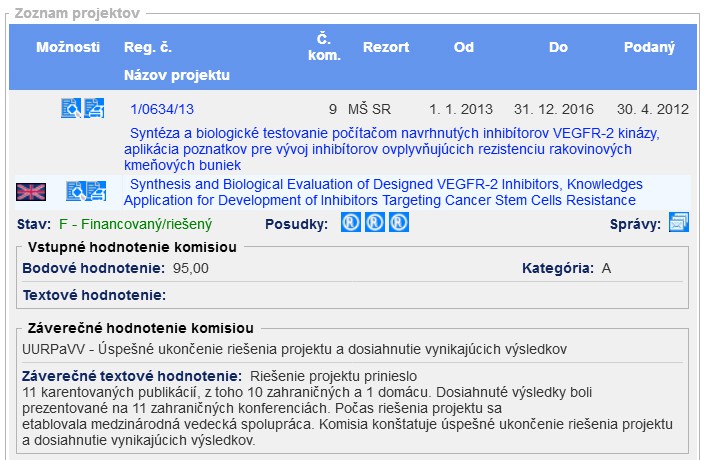The width and height of the screenshot is (705, 460).
Task: Open the Správy reports icon
Action: [x=678, y=222]
